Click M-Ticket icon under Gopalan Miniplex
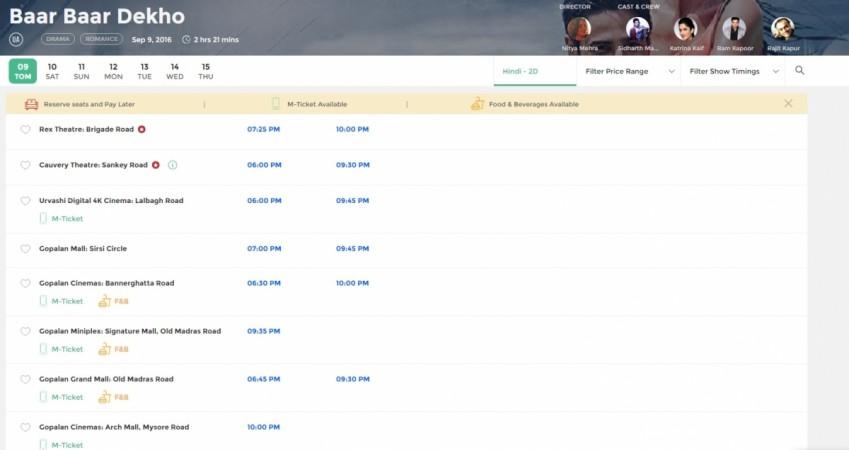The width and height of the screenshot is (849, 450). (x=43, y=349)
